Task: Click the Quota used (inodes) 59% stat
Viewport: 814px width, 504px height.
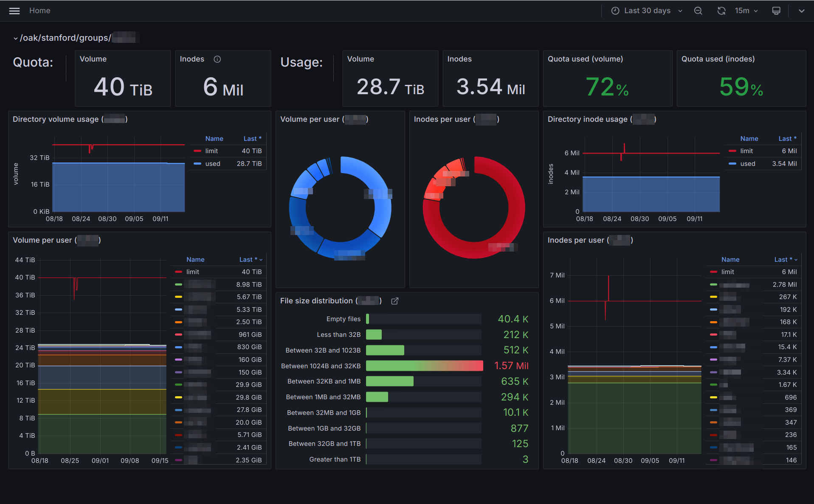Action: tap(741, 87)
